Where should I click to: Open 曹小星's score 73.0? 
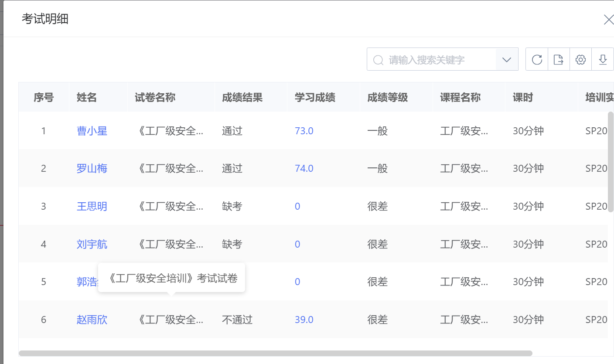tap(304, 130)
